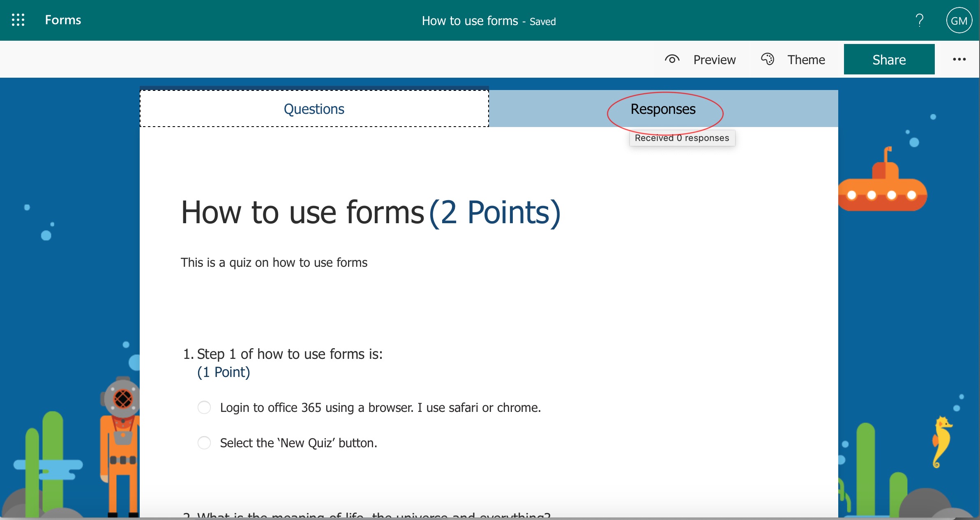Open the GM account avatar
Image resolution: width=980 pixels, height=520 pixels.
coord(959,21)
